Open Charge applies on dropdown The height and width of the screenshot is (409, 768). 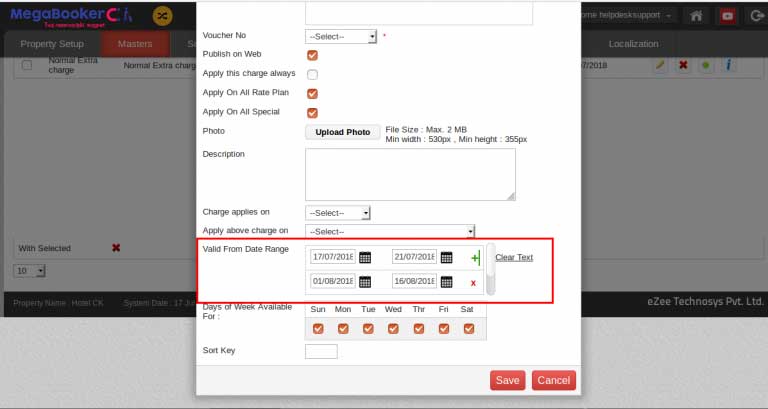coord(338,213)
